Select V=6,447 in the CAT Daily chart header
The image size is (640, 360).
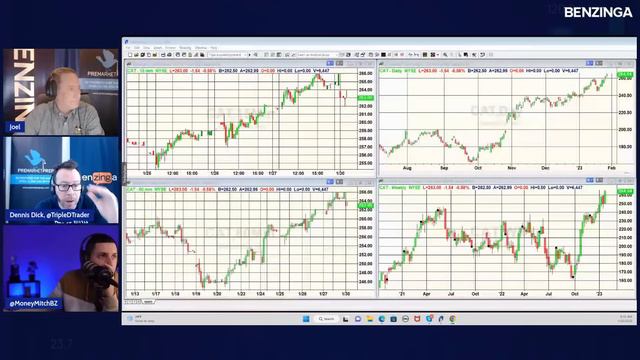tap(569, 71)
